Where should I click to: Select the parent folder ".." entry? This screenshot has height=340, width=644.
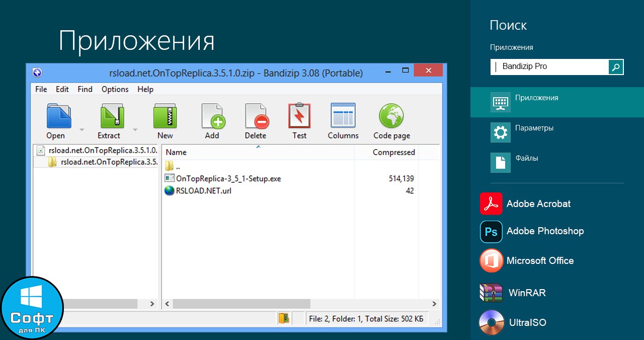173,166
